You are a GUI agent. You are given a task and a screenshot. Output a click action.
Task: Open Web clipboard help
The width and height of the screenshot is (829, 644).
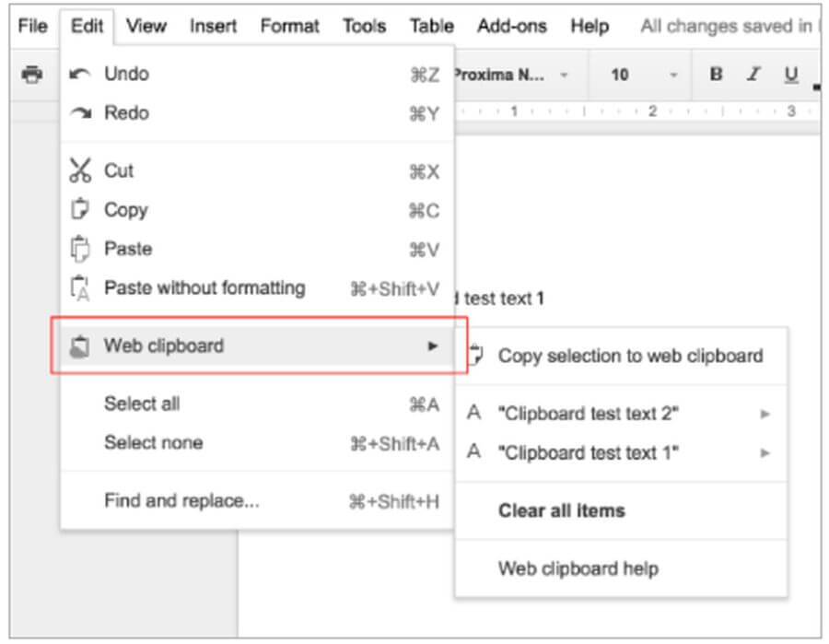coord(578,568)
